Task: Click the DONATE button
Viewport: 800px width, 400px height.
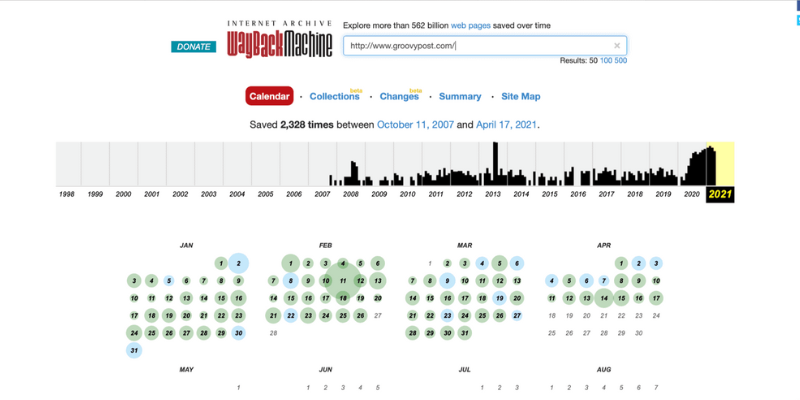Action: tap(193, 46)
